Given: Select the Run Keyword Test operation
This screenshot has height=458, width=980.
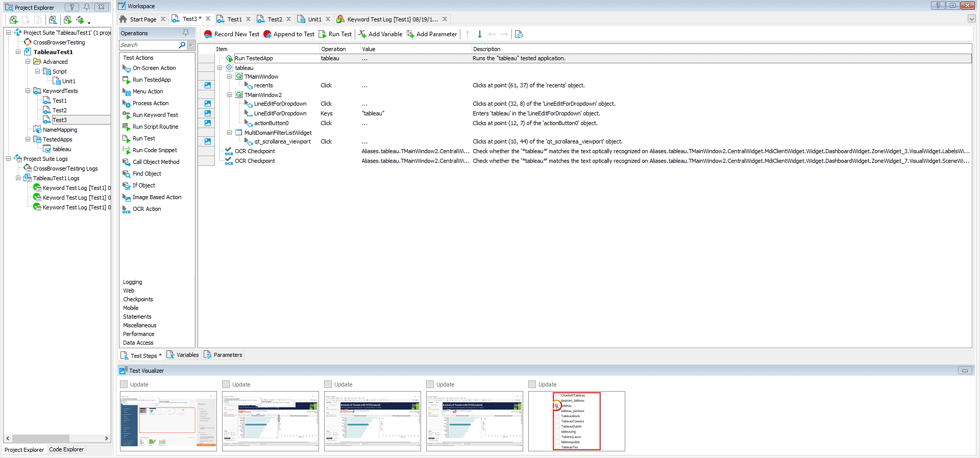Looking at the screenshot, I should (x=150, y=115).
